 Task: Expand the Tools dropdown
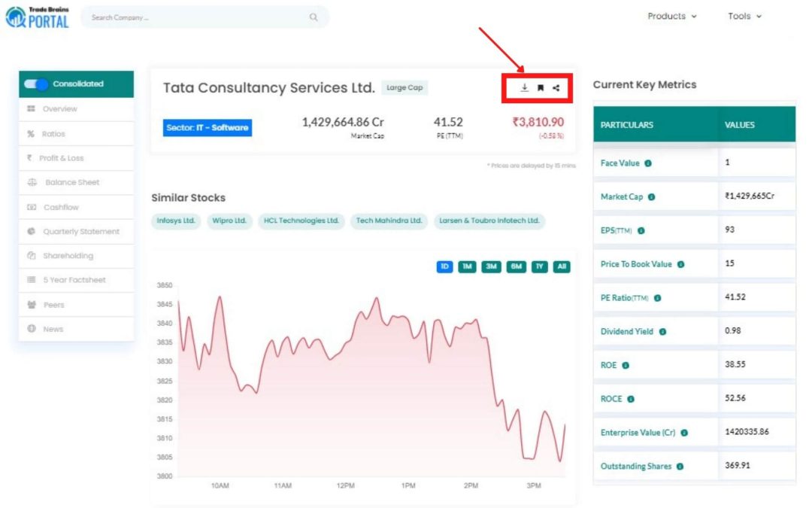[744, 16]
